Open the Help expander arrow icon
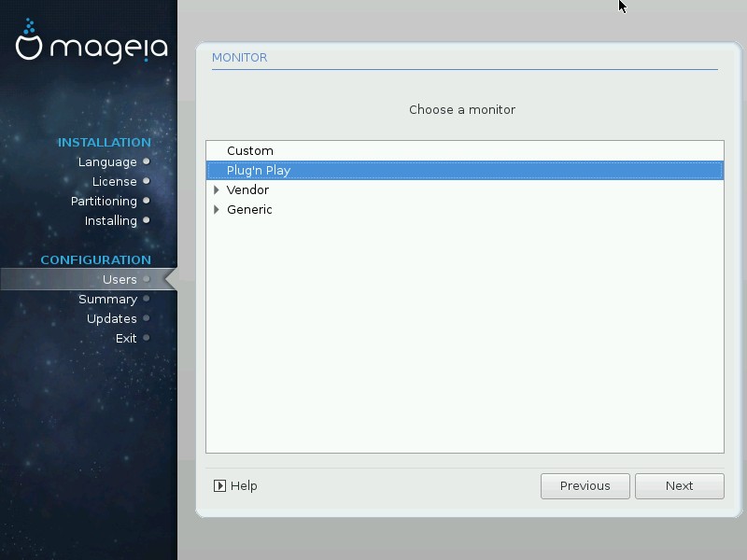 [x=219, y=485]
